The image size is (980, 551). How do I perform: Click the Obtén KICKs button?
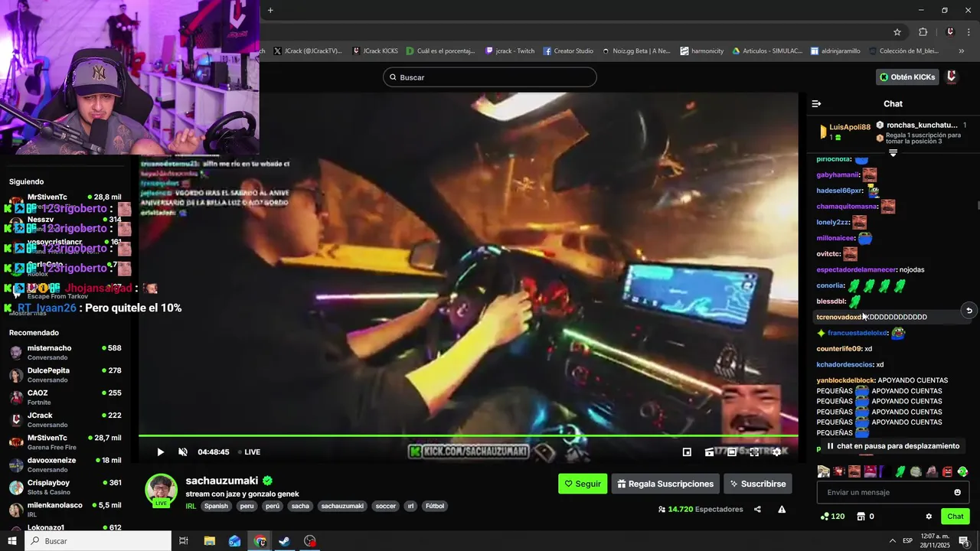click(x=907, y=77)
